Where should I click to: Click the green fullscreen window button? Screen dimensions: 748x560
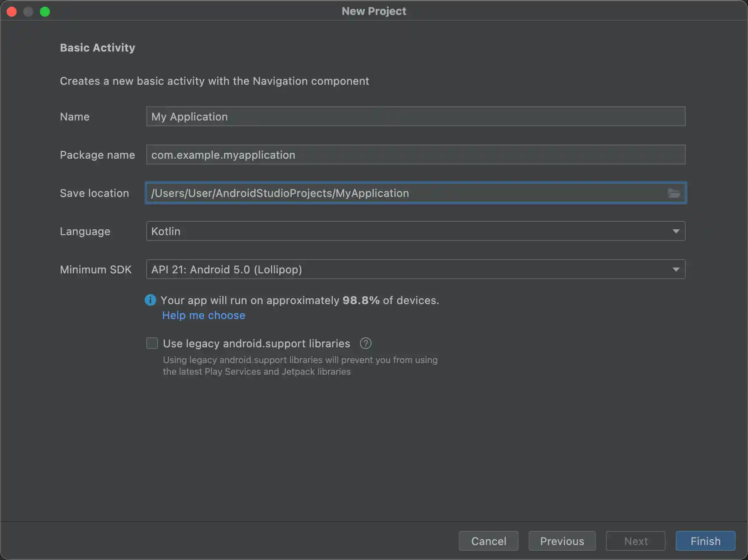[x=45, y=11]
